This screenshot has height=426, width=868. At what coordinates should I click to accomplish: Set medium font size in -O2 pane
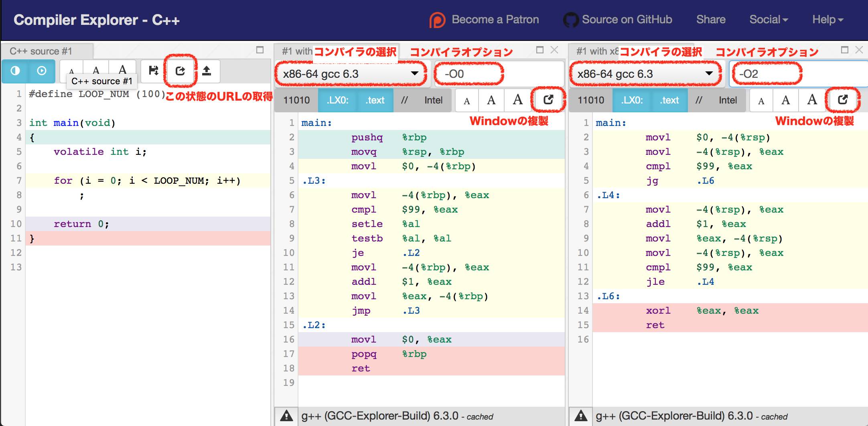(786, 100)
